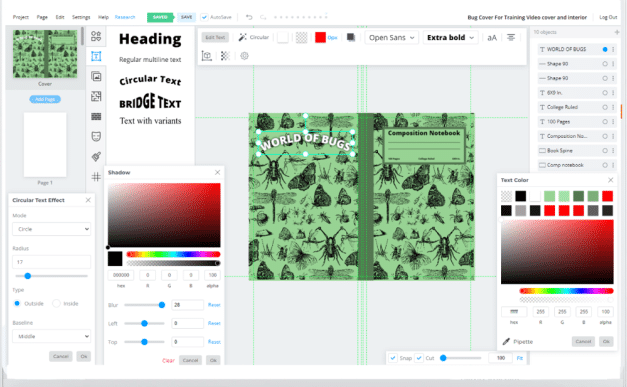Image resolution: width=627 pixels, height=387 pixels.
Task: Close the Shadow panel
Action: [x=217, y=172]
